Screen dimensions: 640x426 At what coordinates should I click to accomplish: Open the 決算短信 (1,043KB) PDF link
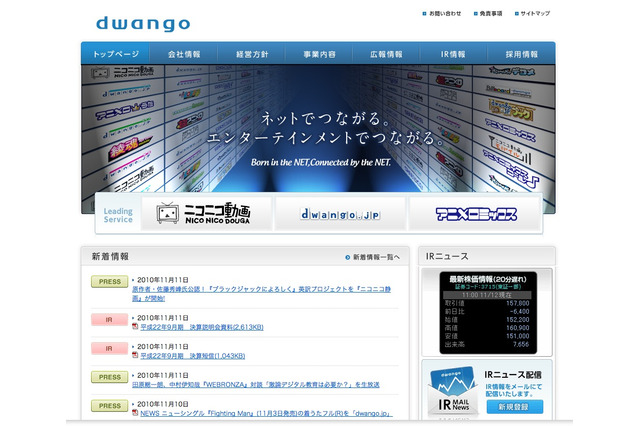point(193,356)
